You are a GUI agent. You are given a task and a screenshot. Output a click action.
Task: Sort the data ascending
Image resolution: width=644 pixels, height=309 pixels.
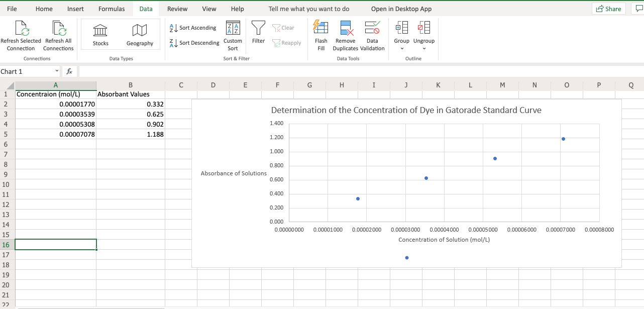point(194,28)
